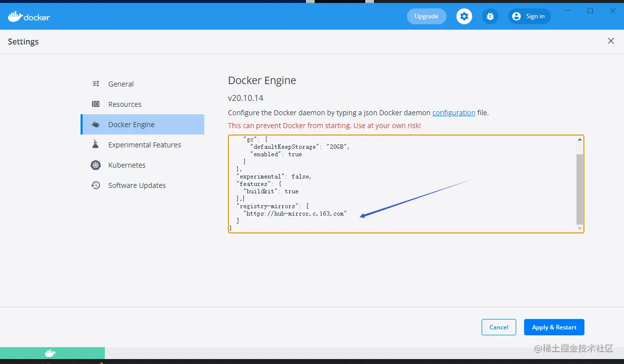Click the Resources icon in sidebar

pos(96,104)
